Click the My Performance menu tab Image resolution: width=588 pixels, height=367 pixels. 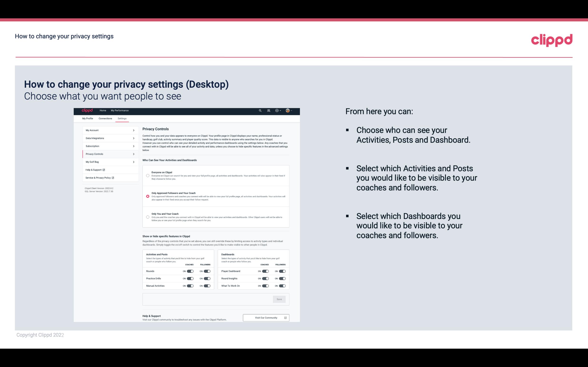[x=120, y=111]
